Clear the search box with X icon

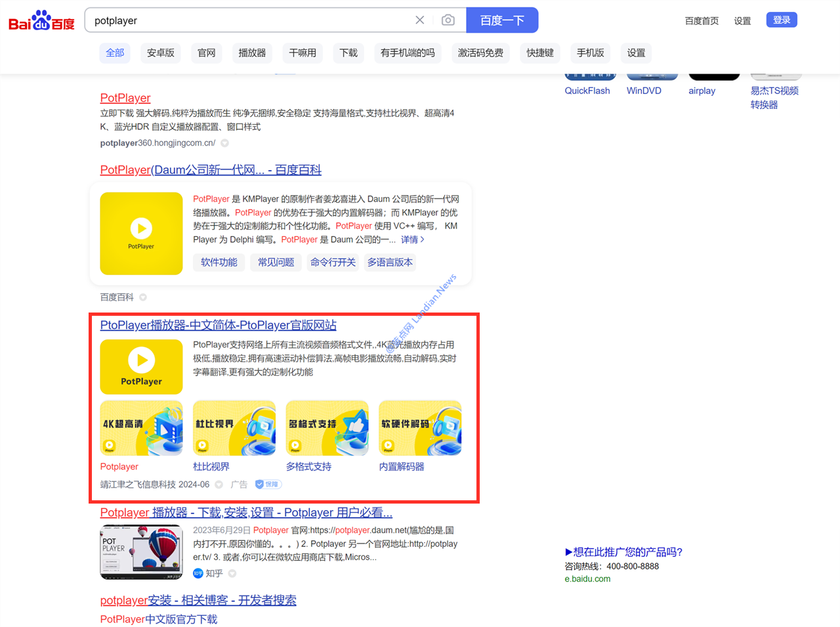click(x=420, y=20)
